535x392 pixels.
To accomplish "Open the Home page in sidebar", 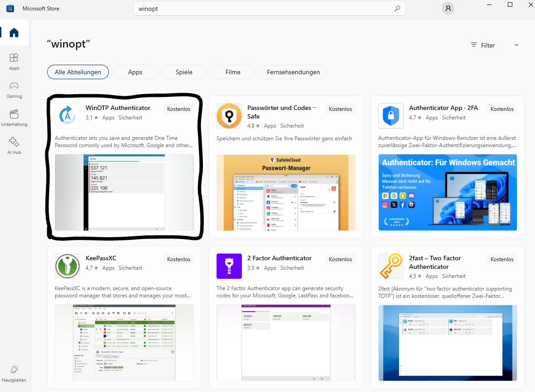I will point(14,33).
